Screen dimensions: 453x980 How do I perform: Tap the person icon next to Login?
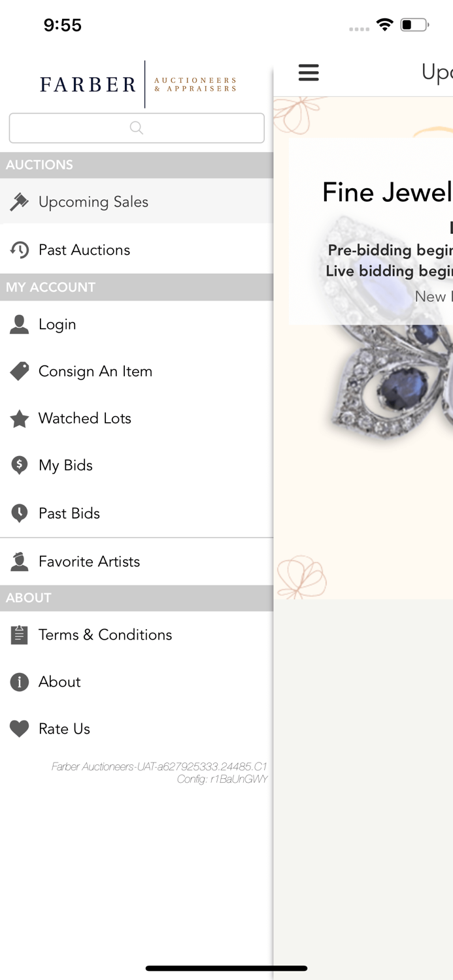(20, 324)
